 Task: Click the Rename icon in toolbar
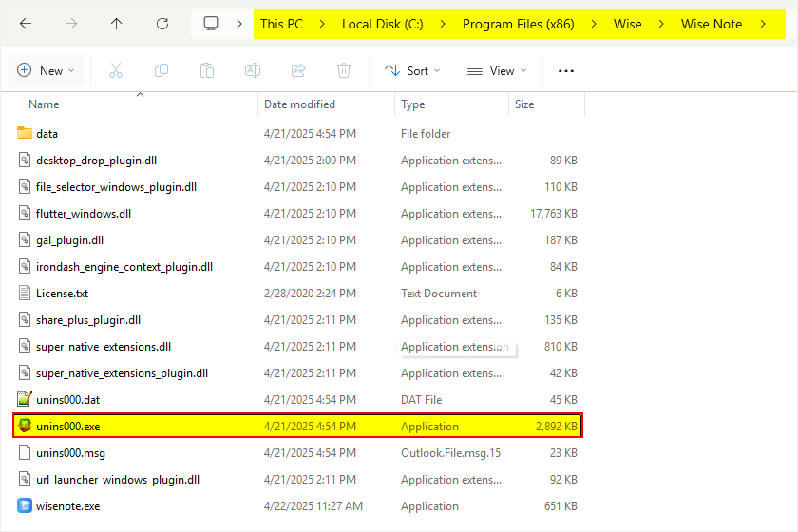coord(253,70)
